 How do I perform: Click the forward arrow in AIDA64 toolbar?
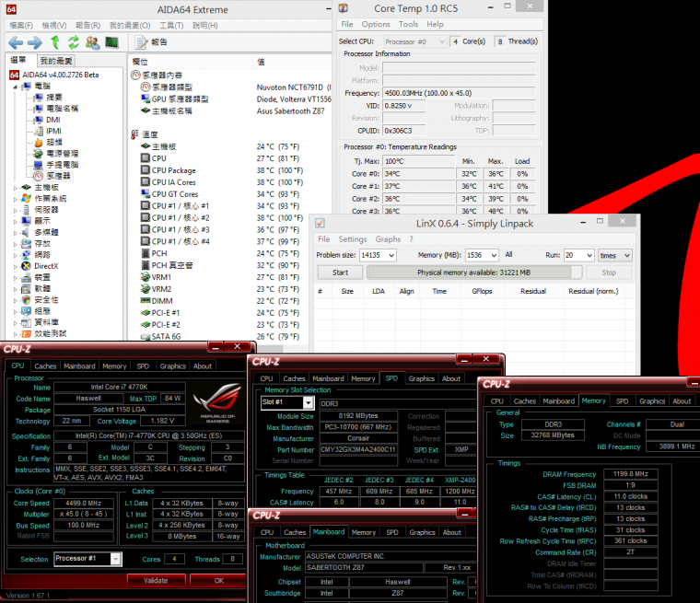(x=34, y=42)
